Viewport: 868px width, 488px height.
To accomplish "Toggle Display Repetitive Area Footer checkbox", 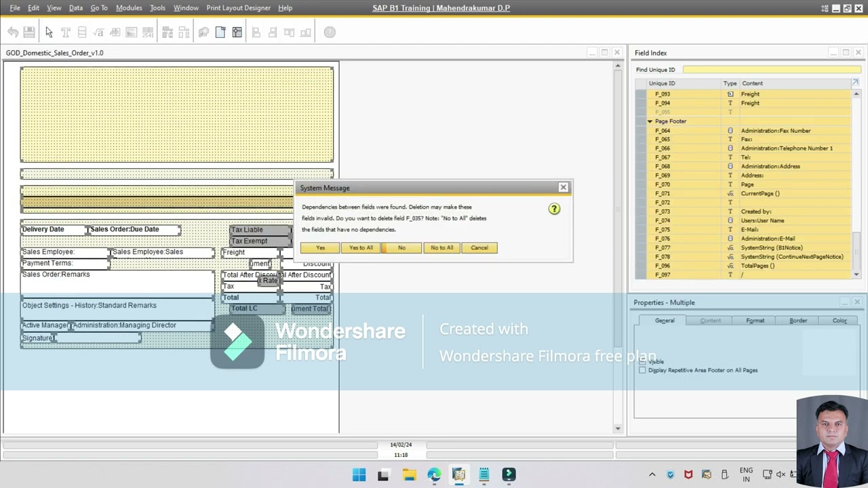I will [642, 370].
